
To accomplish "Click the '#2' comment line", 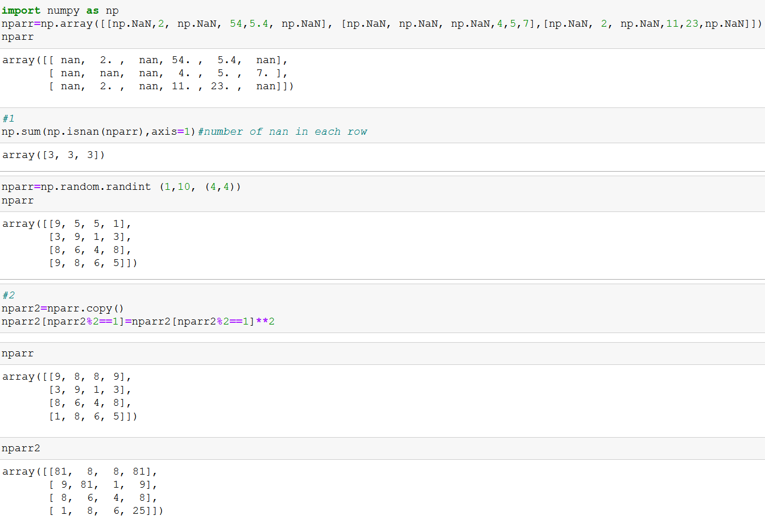I will [x=9, y=295].
